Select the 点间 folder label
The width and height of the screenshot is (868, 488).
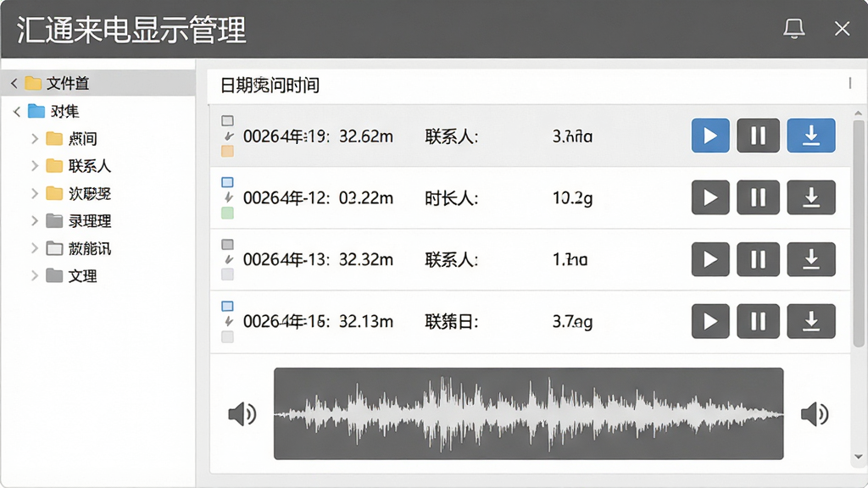coord(83,138)
